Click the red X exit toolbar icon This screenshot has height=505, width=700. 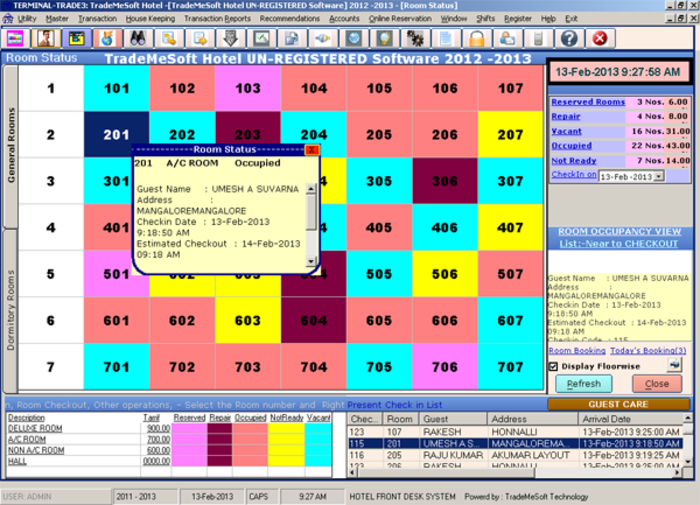click(x=600, y=38)
